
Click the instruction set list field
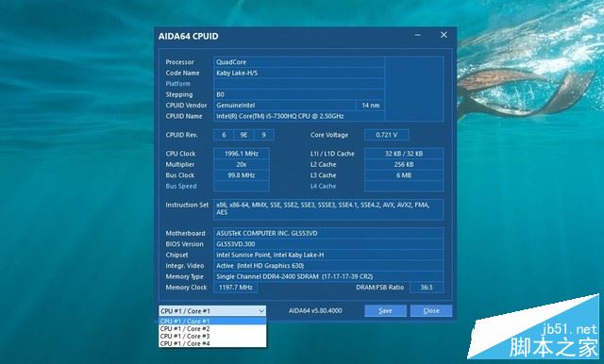pyautogui.click(x=328, y=209)
